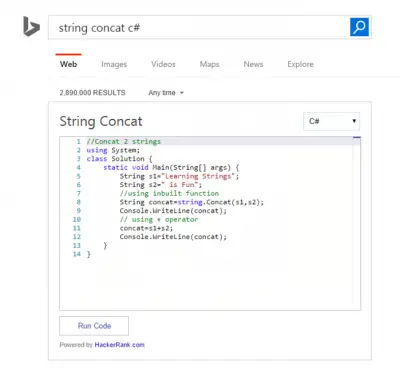This screenshot has width=400, height=381.
Task: Click the String Concat heading
Action: (101, 121)
